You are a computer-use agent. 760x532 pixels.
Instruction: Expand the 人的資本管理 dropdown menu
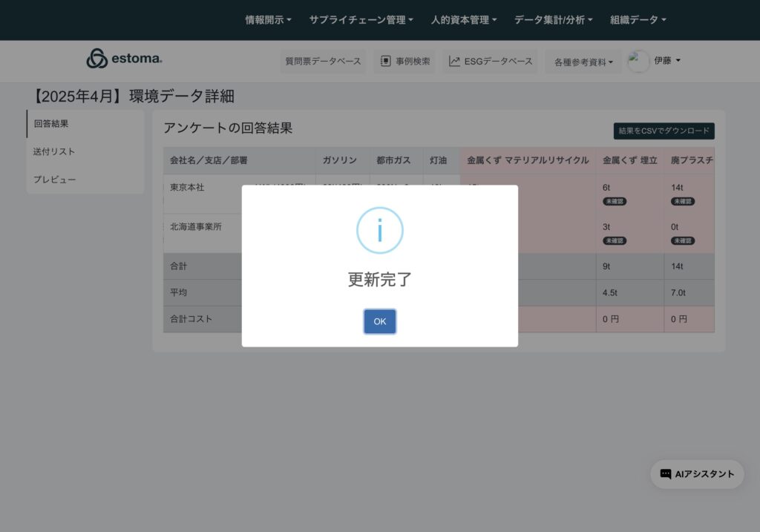(464, 20)
